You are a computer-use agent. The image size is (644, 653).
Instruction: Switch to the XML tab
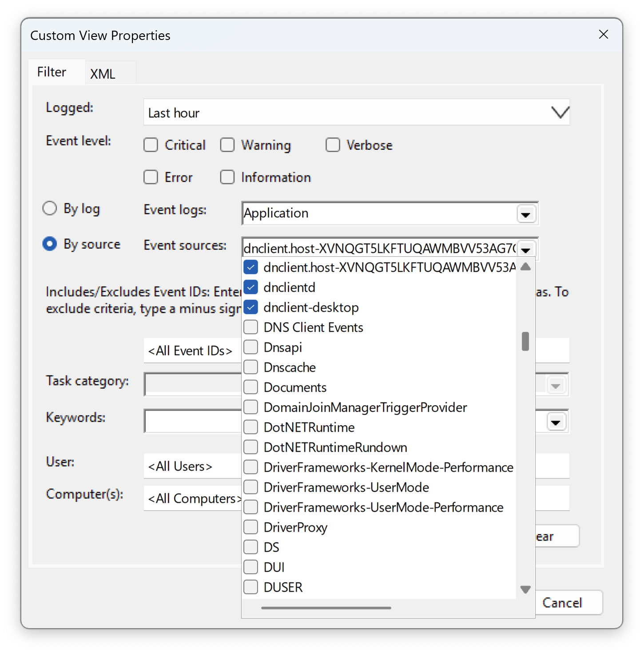pyautogui.click(x=103, y=72)
